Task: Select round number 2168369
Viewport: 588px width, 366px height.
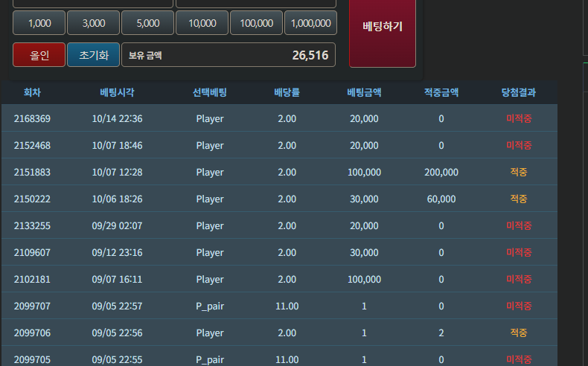Action: (x=32, y=119)
